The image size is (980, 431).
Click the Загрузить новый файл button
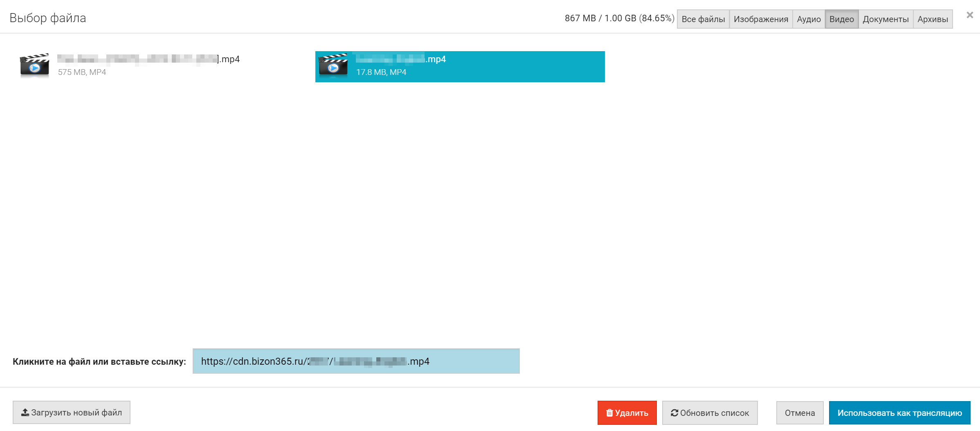tap(72, 412)
